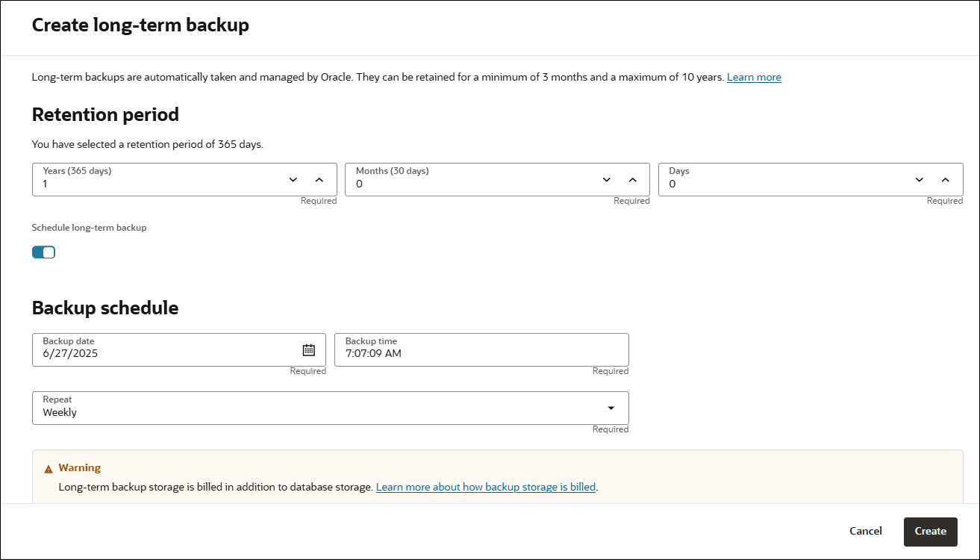Click the Cancel button
980x560 pixels.
pos(865,531)
